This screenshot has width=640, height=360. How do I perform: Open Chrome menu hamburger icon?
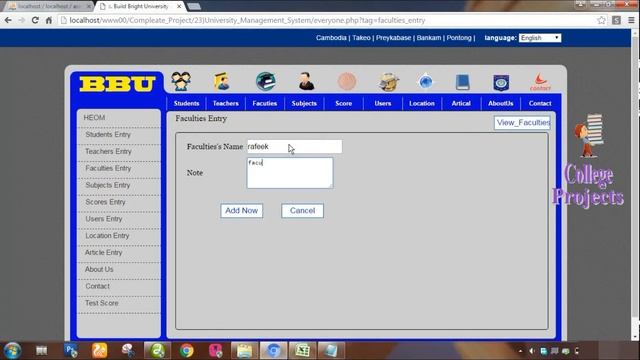(631, 20)
